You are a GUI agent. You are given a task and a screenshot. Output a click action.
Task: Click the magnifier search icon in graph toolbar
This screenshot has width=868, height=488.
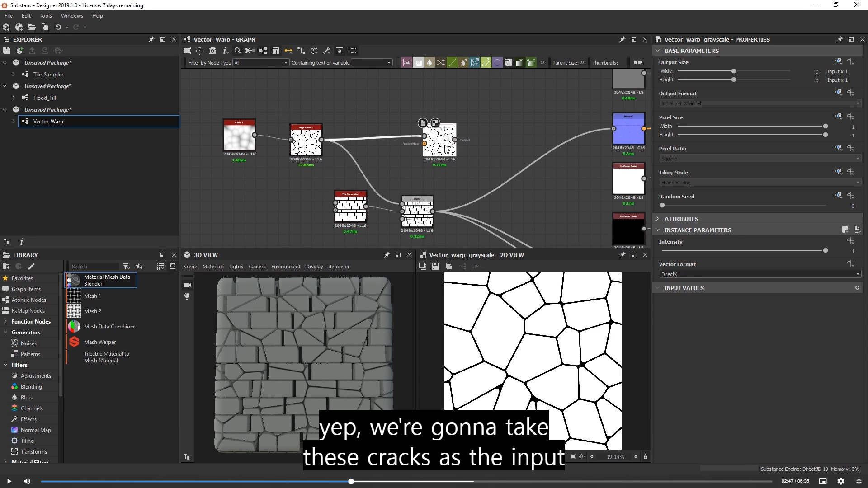(x=237, y=51)
